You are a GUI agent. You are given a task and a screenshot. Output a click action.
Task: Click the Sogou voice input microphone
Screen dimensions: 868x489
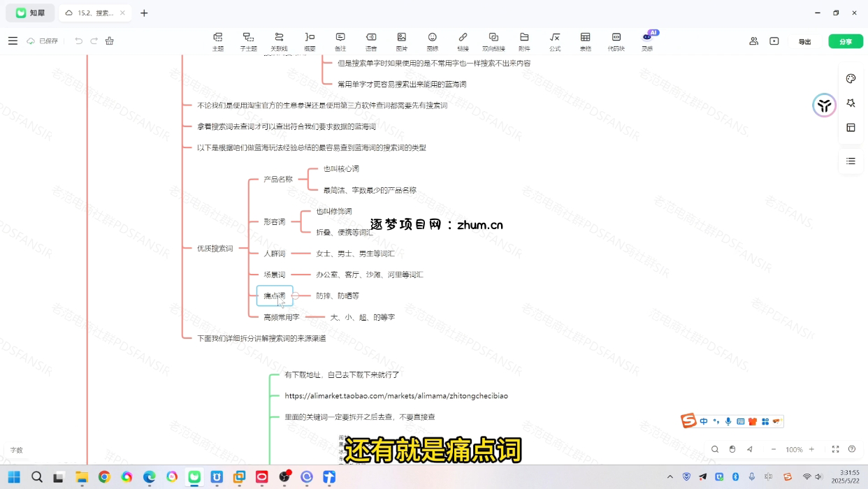[728, 421]
